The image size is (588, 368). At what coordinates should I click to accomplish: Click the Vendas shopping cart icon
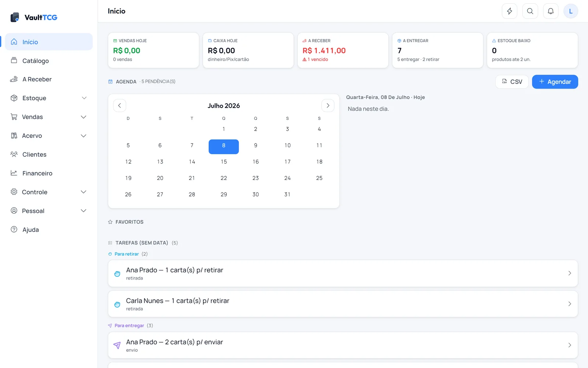pyautogui.click(x=14, y=117)
